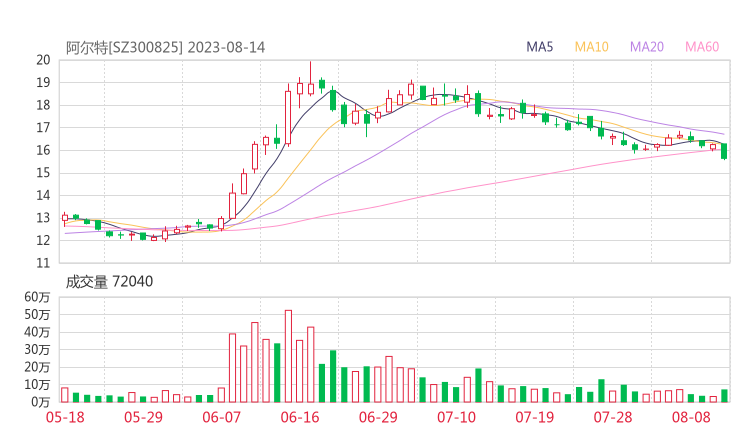740x440 pixels.
Task: Click the 0万 volume axis label
Action: tap(40, 402)
